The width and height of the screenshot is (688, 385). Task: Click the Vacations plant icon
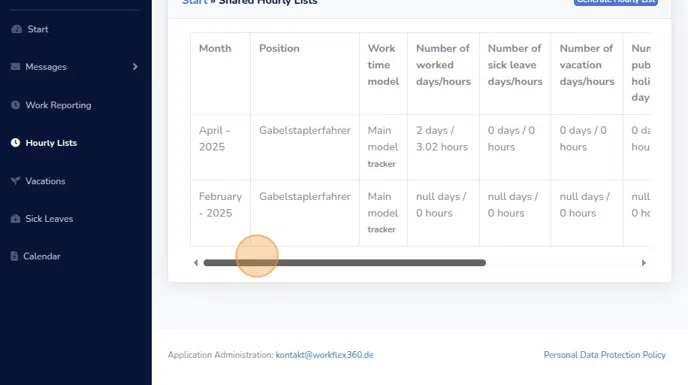click(15, 180)
